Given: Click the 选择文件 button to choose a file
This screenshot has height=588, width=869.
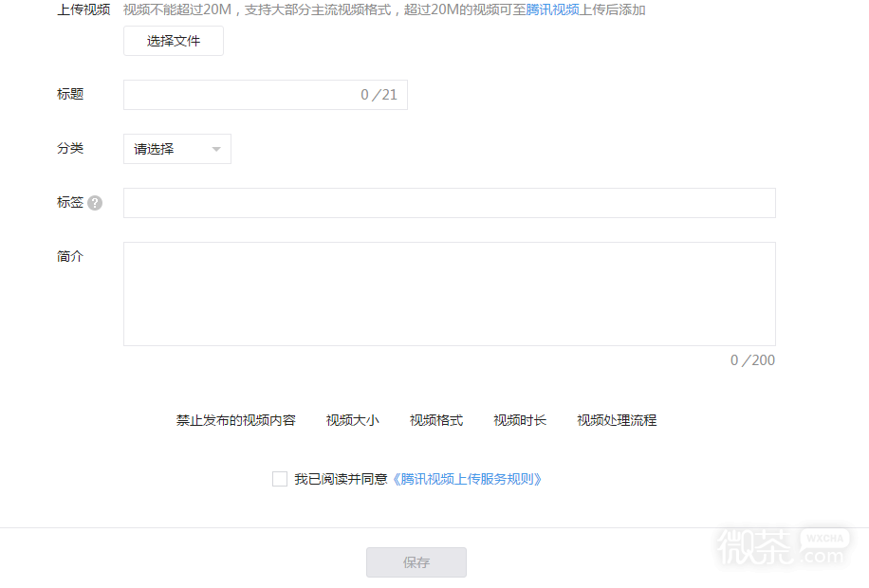Looking at the screenshot, I should tap(173, 41).
